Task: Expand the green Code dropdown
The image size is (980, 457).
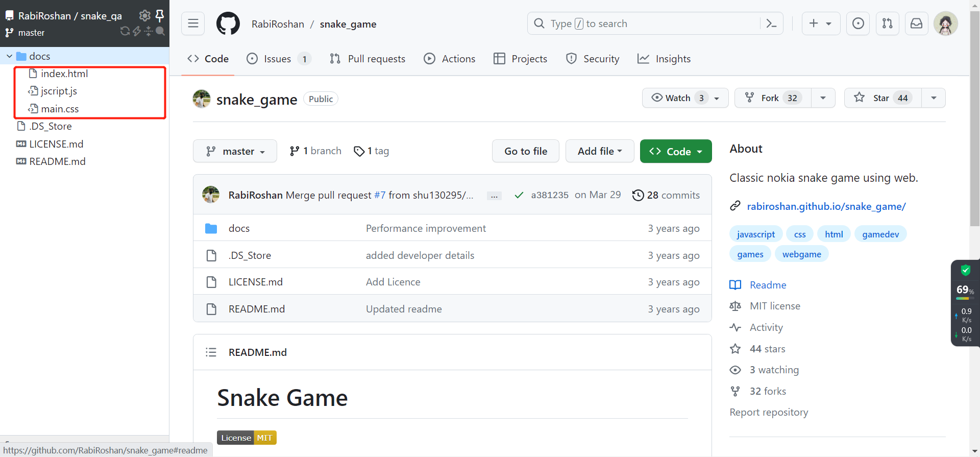Action: (x=675, y=151)
